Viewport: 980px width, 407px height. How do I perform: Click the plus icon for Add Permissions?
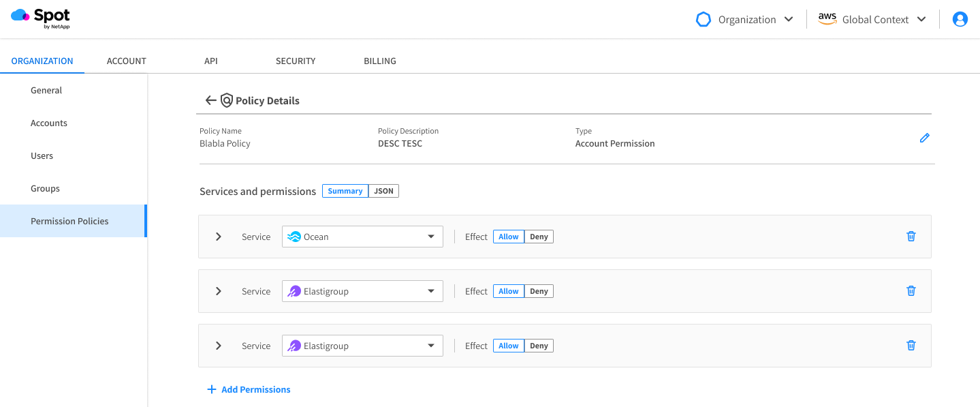pyautogui.click(x=211, y=389)
